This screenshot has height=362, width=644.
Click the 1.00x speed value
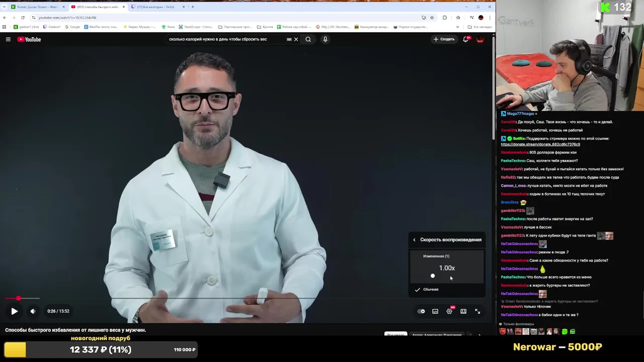(x=447, y=268)
